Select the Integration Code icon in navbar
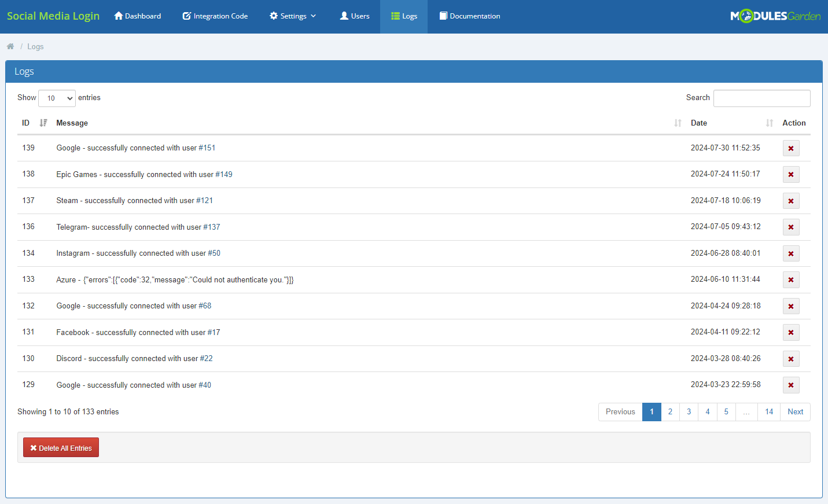Image resolution: width=828 pixels, height=504 pixels. (x=186, y=16)
